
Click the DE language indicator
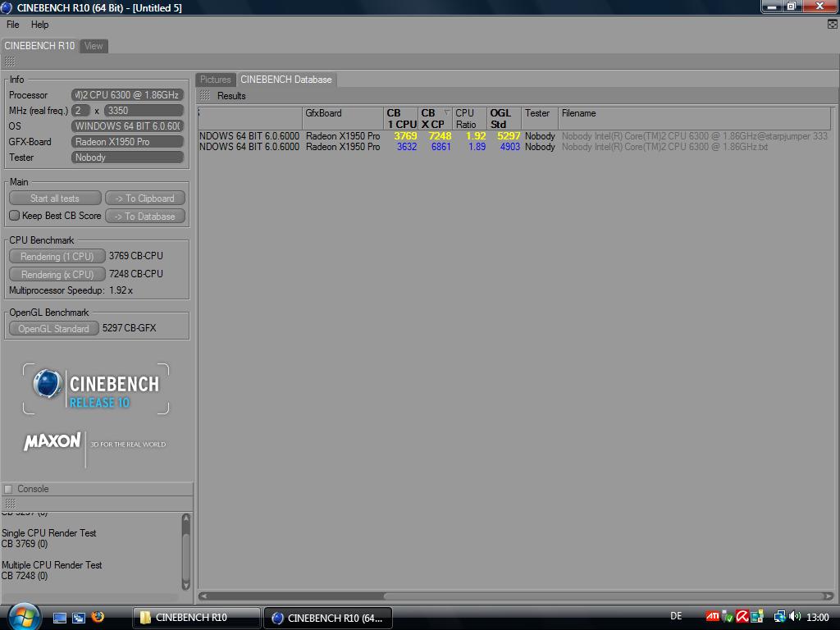[x=676, y=617]
